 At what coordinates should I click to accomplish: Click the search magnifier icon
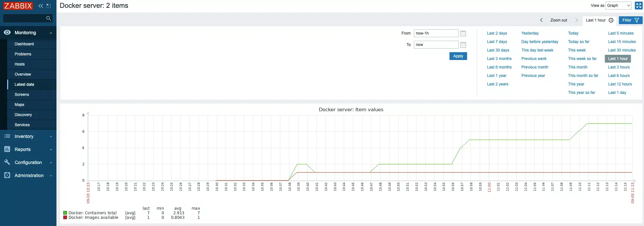tap(49, 18)
